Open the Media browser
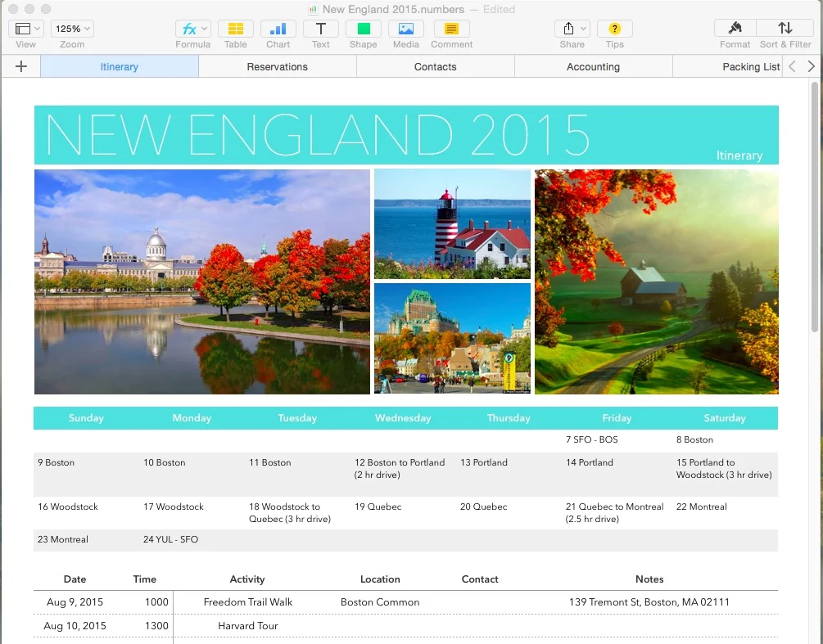 click(x=405, y=29)
